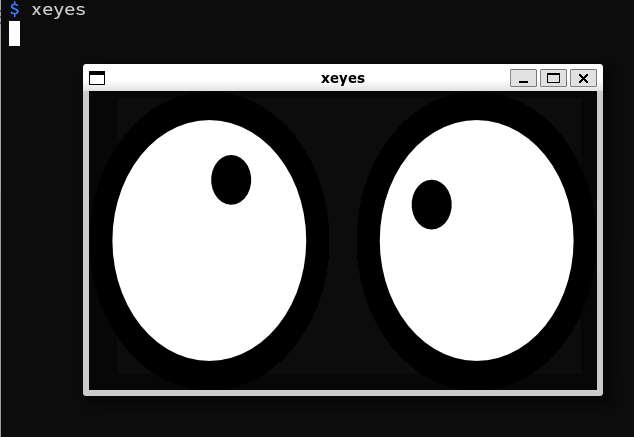Click the left eye's black pupil
The image size is (634, 437).
pos(231,179)
